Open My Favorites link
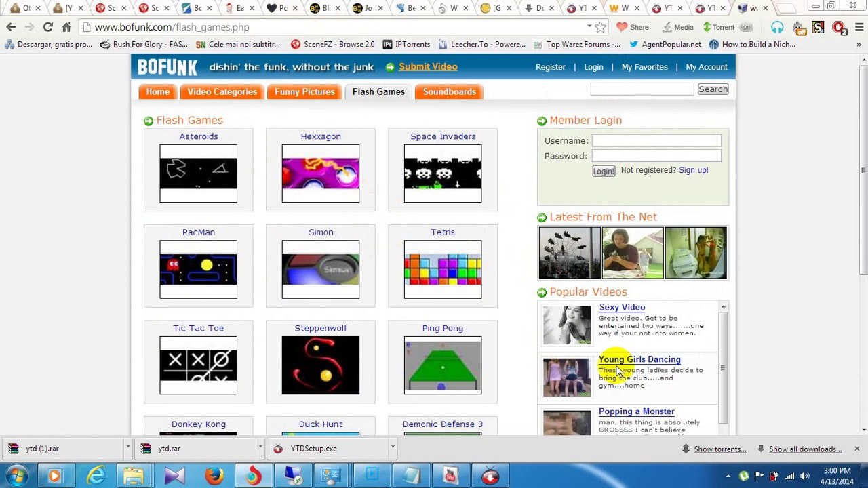This screenshot has width=868, height=488. pos(644,67)
